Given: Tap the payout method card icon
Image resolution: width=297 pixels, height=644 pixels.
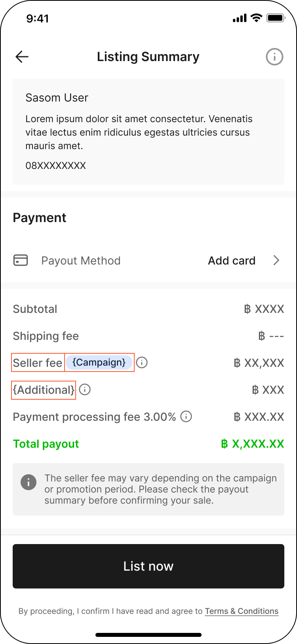Looking at the screenshot, I should click(20, 260).
